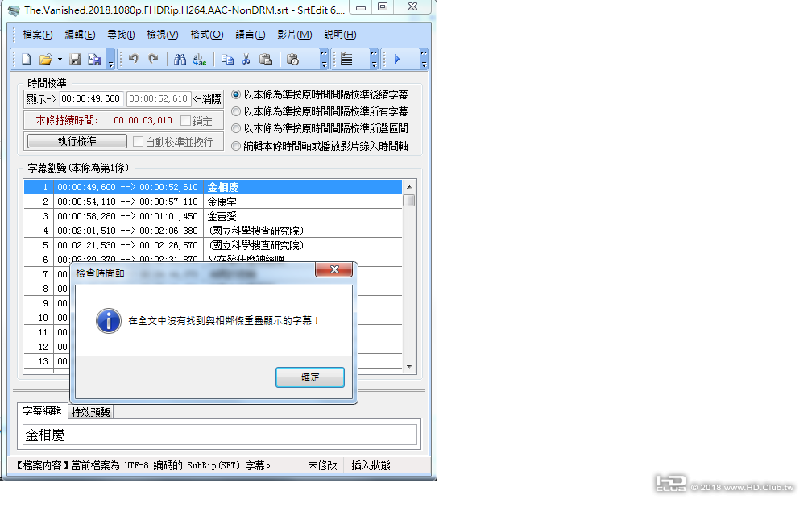Copy the selection using toolbar icon
Viewport: 812px width, 508px height.
(227, 60)
